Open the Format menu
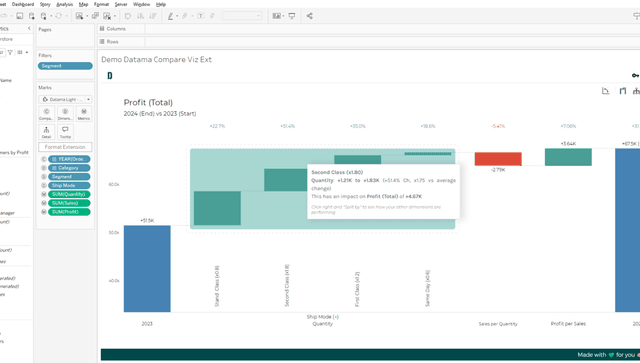 101,4
